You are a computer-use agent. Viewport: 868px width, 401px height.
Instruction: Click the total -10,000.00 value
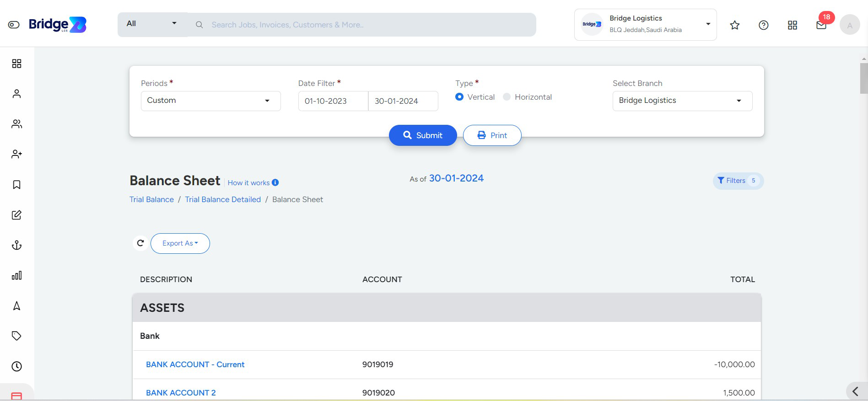(x=734, y=364)
